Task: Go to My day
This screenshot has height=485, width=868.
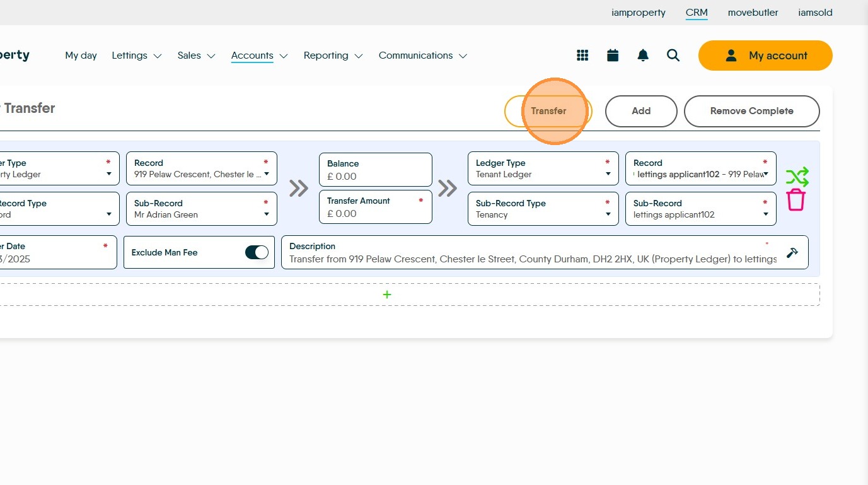Action: [81, 56]
